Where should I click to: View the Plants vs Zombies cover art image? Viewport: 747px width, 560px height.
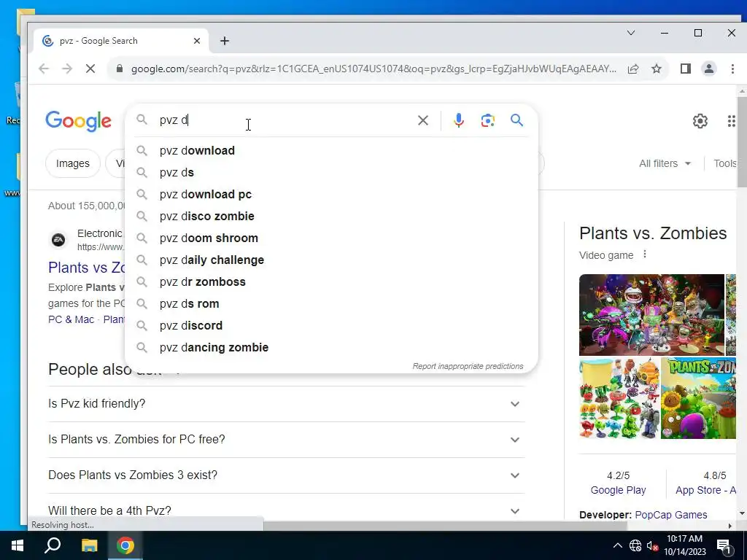pyautogui.click(x=698, y=399)
